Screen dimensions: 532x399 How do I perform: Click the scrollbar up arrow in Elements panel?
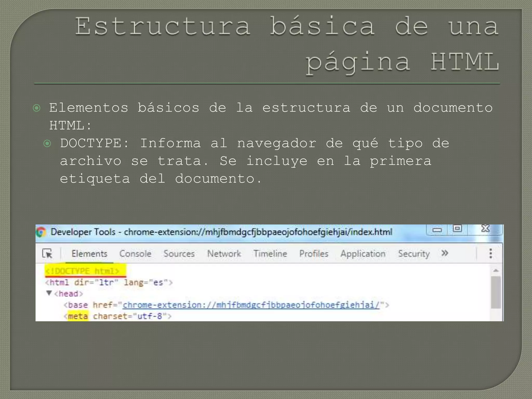tap(496, 271)
